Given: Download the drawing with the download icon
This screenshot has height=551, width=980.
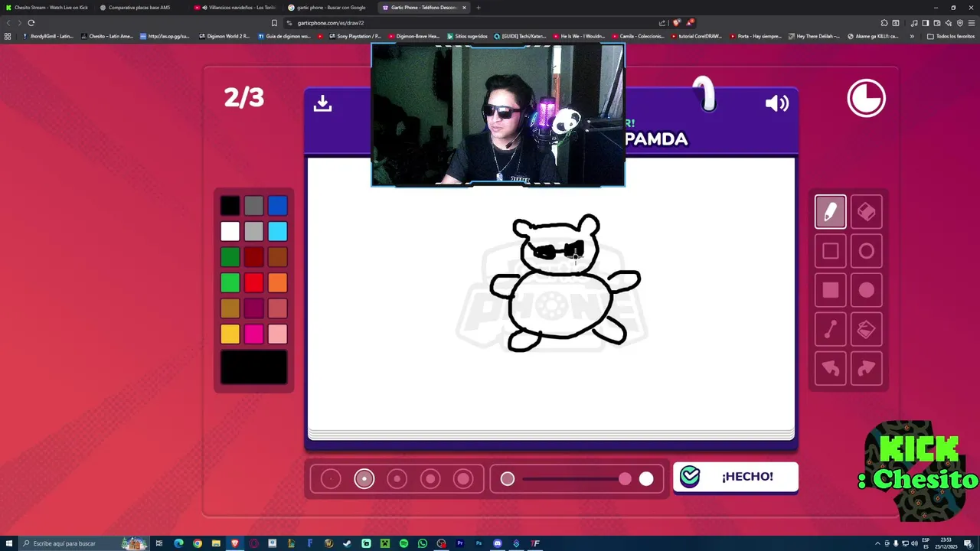Looking at the screenshot, I should pos(322,103).
